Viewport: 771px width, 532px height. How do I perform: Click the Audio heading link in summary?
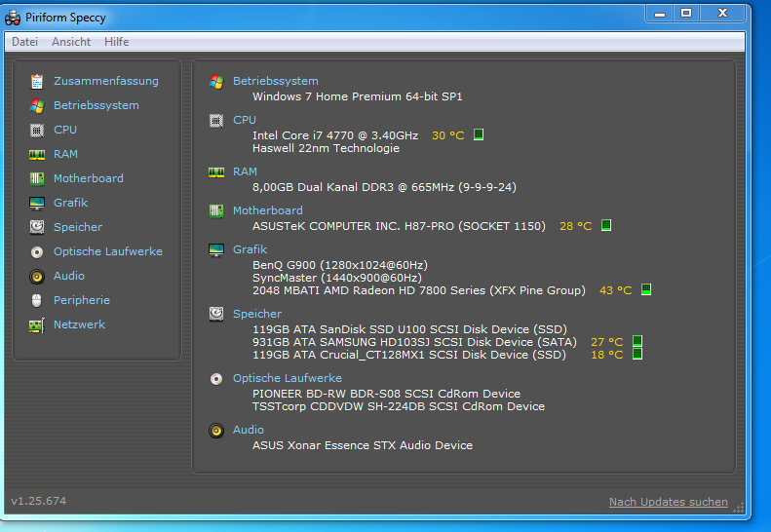(249, 430)
